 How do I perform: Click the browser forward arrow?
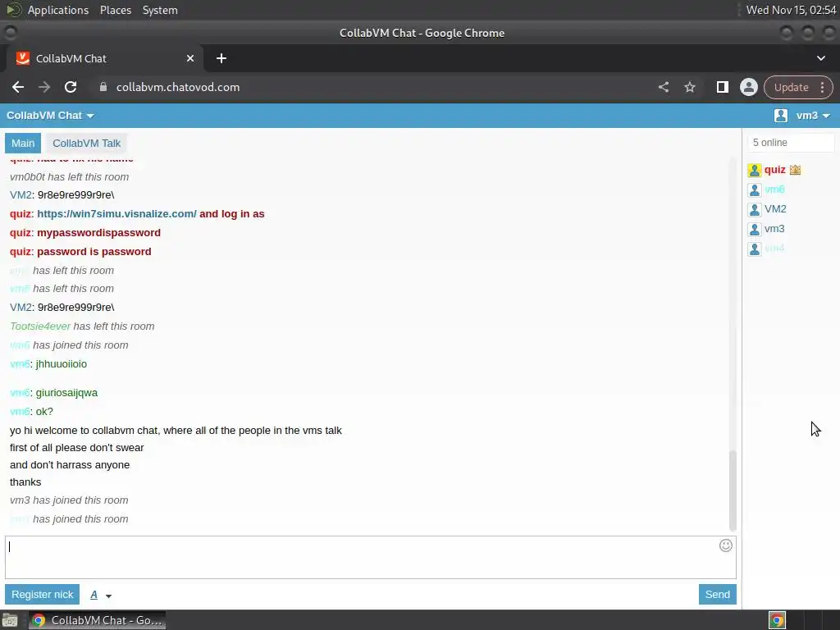pos(44,87)
